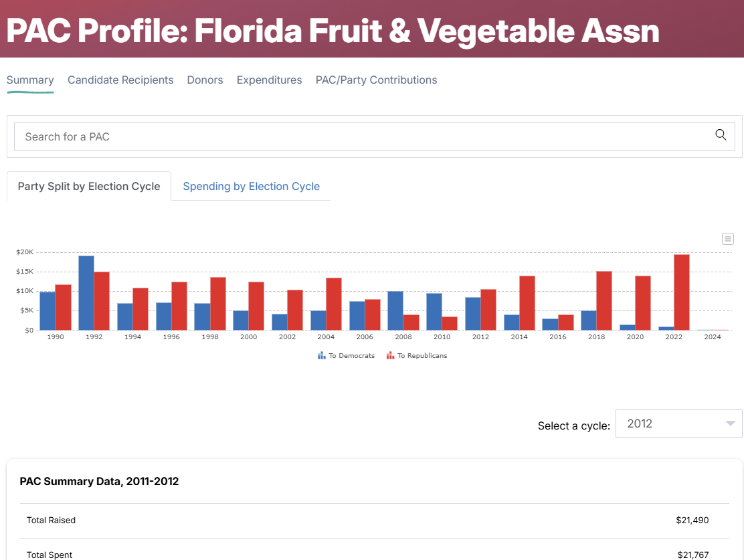Viewport: 744px width, 560px height.
Task: Open the Expenditures section
Action: click(x=269, y=80)
